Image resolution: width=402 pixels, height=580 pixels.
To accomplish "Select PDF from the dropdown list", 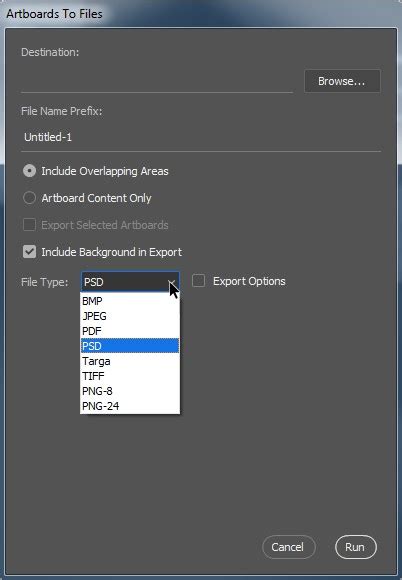I will coord(130,331).
